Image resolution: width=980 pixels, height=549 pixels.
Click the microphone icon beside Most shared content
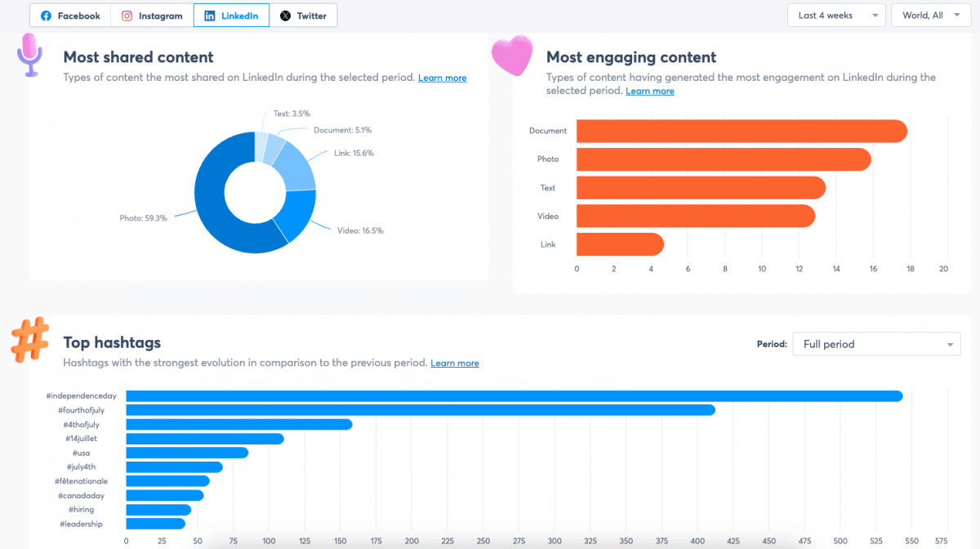[x=31, y=53]
